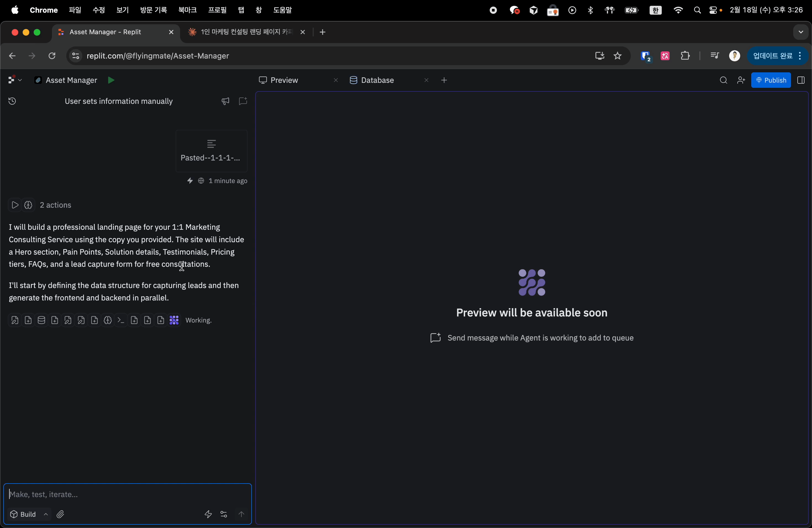Click the attach file paperclip icon

pos(60,514)
